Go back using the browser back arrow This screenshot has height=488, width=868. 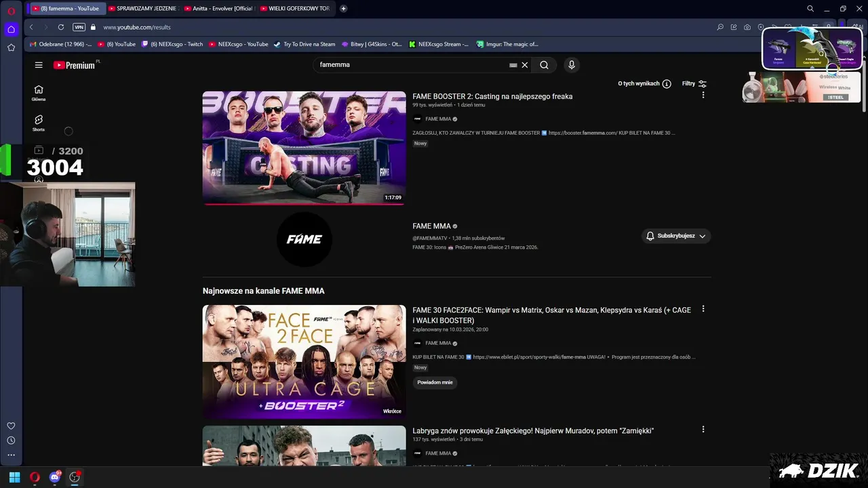(x=31, y=27)
